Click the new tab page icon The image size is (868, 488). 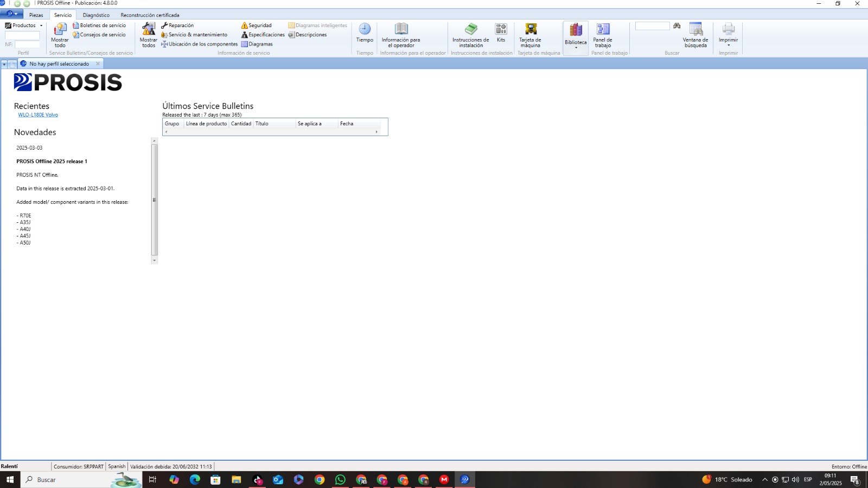pos(12,64)
